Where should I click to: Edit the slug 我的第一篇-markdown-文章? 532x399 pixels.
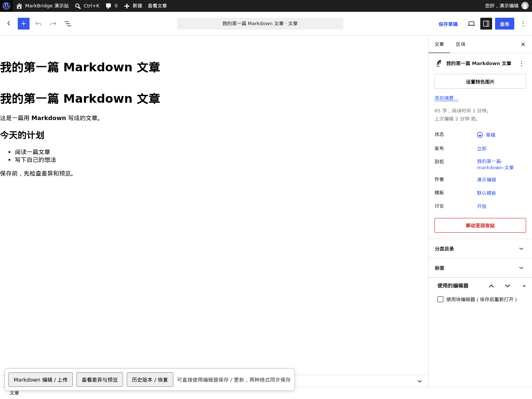(x=495, y=164)
